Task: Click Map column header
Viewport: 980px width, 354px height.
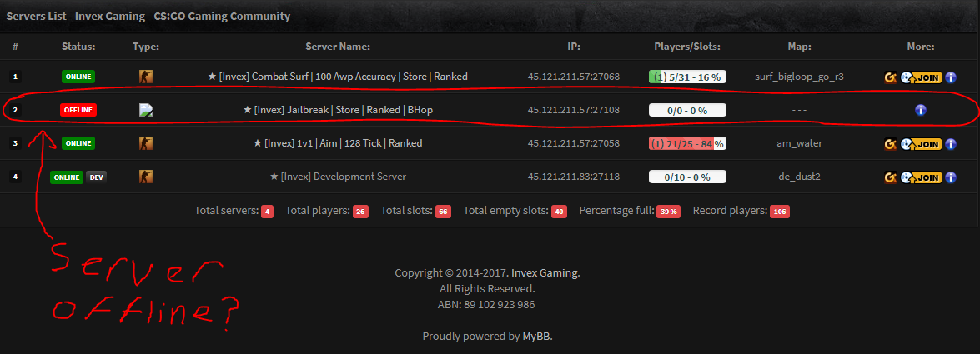Action: 799,47
